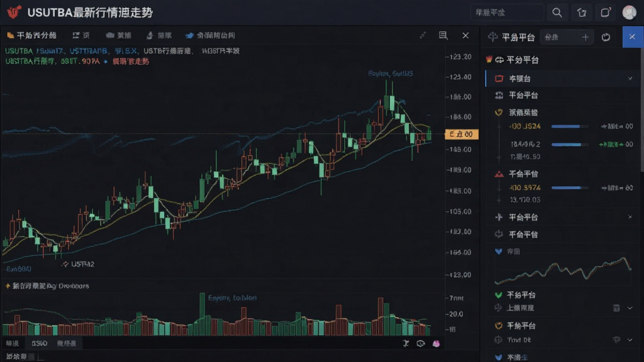
Task: Select the first tab left of DSUD
Action: click(x=13, y=343)
